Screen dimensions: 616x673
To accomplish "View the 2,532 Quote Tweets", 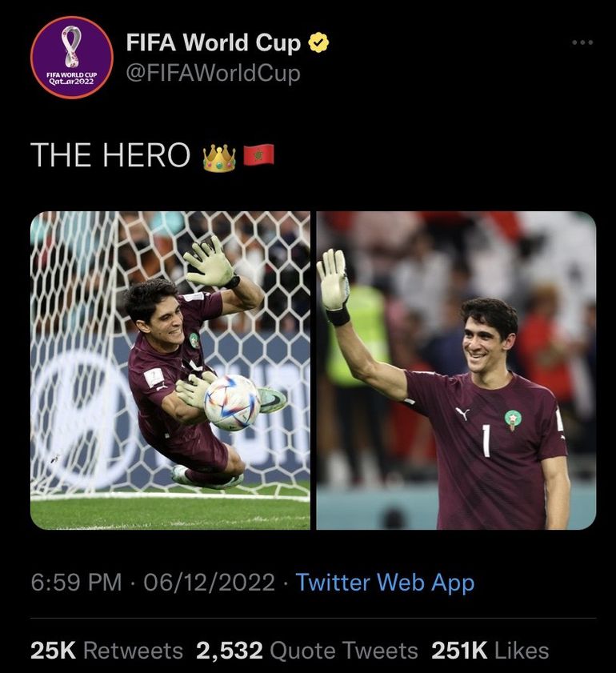I will pos(306,651).
